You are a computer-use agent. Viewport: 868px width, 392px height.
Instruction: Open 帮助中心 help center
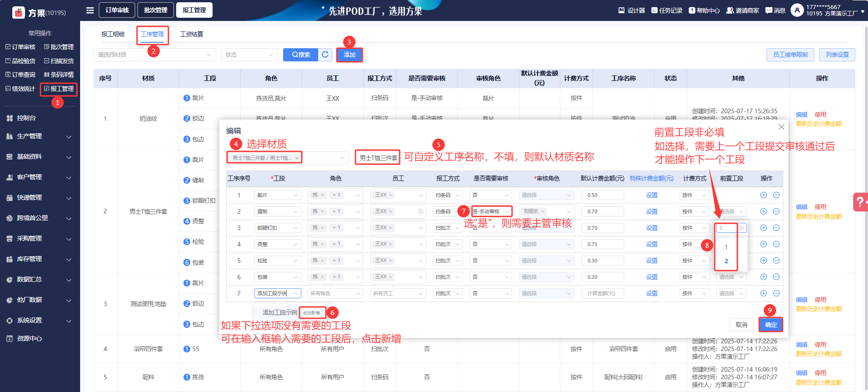click(704, 10)
